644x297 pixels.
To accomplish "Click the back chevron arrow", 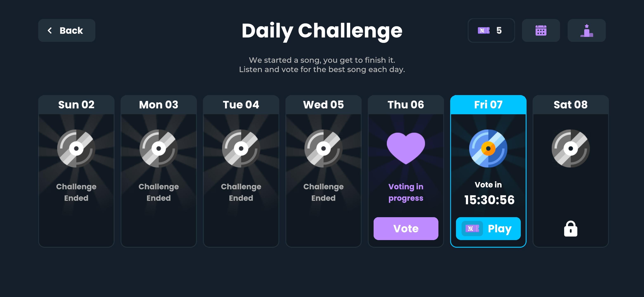I will click(50, 31).
